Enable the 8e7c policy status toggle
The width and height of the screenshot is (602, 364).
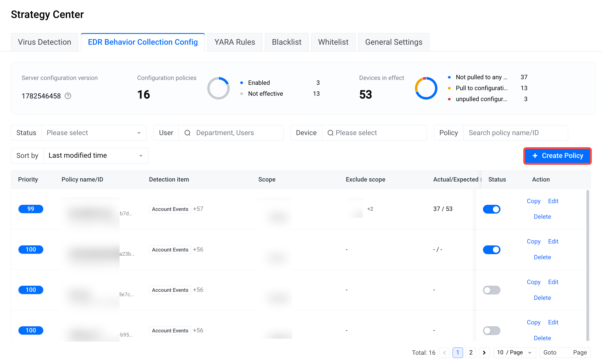491,290
